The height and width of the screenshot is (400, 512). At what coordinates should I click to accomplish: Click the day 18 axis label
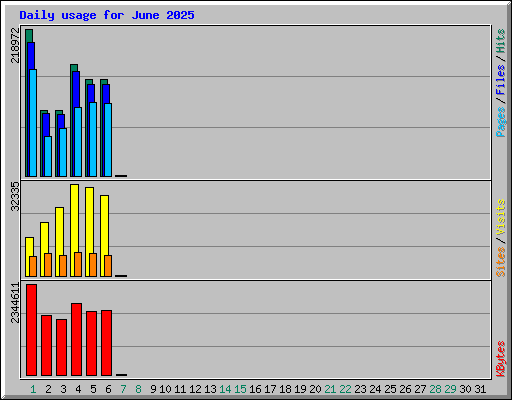[285, 389]
